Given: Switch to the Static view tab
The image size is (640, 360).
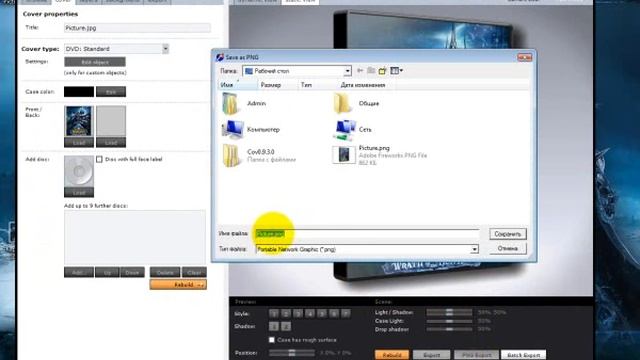Looking at the screenshot, I should [300, 2].
